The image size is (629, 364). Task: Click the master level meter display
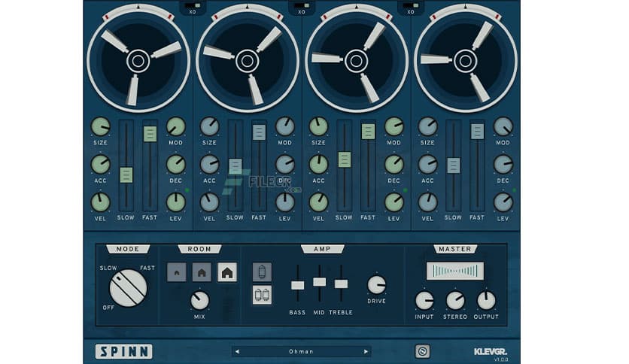[455, 271]
